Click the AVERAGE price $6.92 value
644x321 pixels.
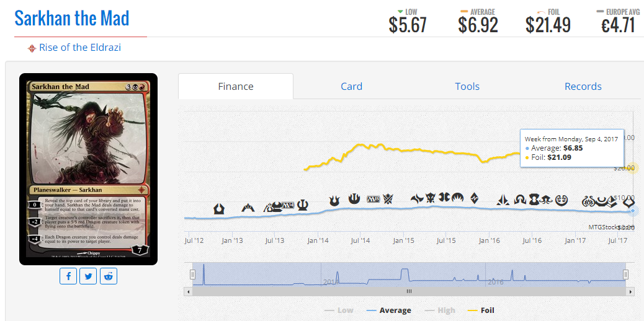click(x=478, y=25)
